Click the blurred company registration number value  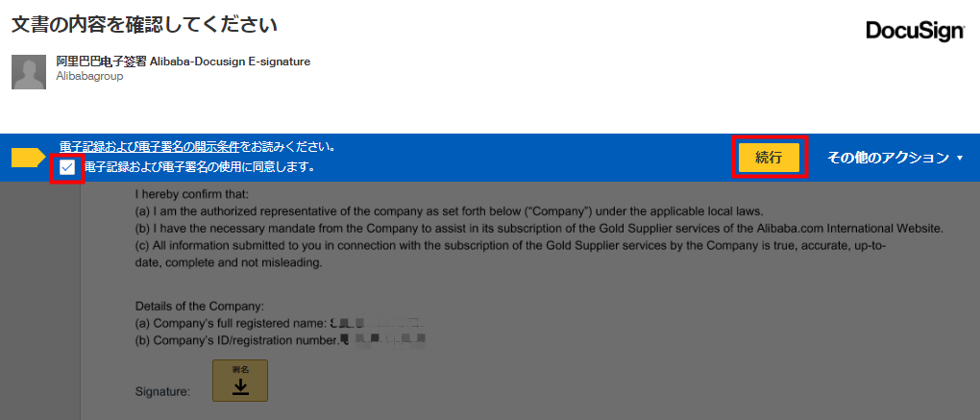[383, 340]
